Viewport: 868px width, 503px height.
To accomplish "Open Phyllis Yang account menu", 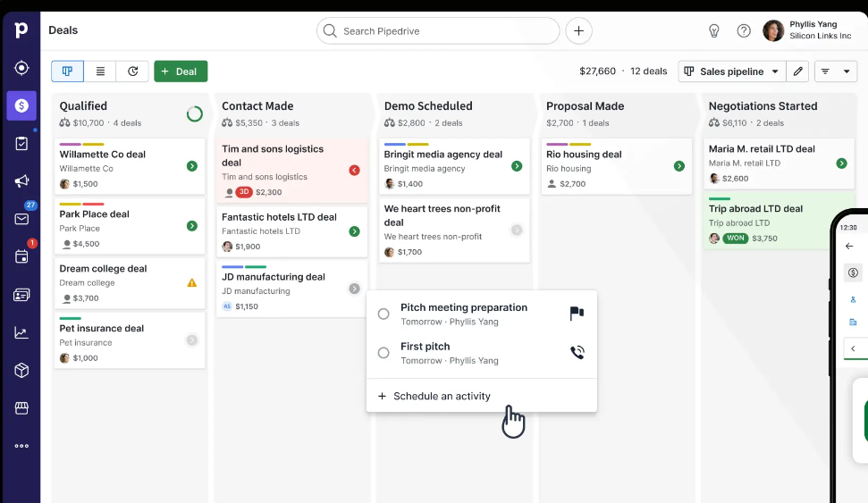I will tap(807, 30).
